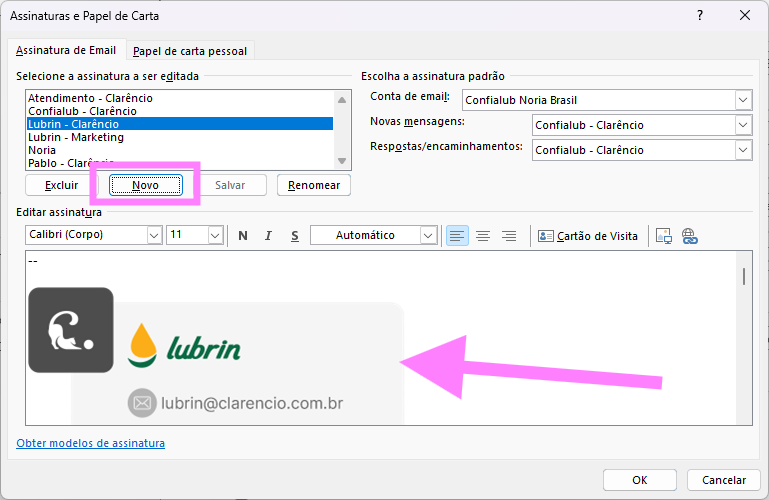Open the font color dropdown Automático
This screenshot has width=769, height=500.
pyautogui.click(x=428, y=235)
